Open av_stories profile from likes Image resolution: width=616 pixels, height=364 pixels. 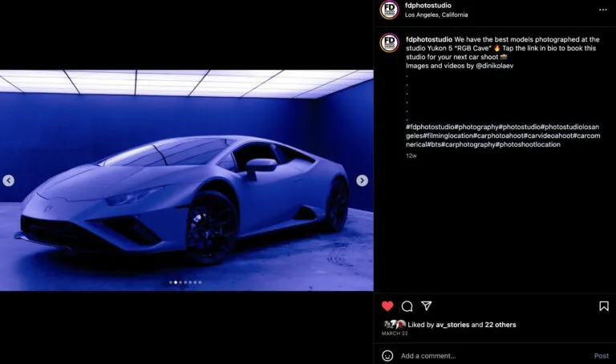coord(452,325)
